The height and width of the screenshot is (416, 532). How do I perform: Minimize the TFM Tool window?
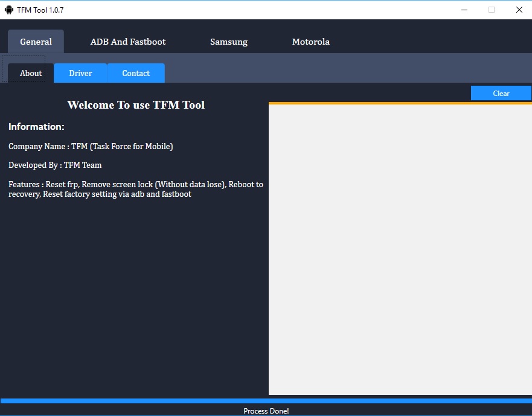pyautogui.click(x=464, y=10)
